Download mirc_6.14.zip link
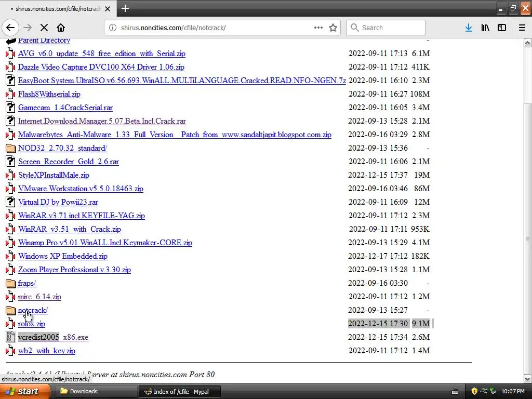Image resolution: width=532 pixels, height=399 pixels. pyautogui.click(x=39, y=297)
